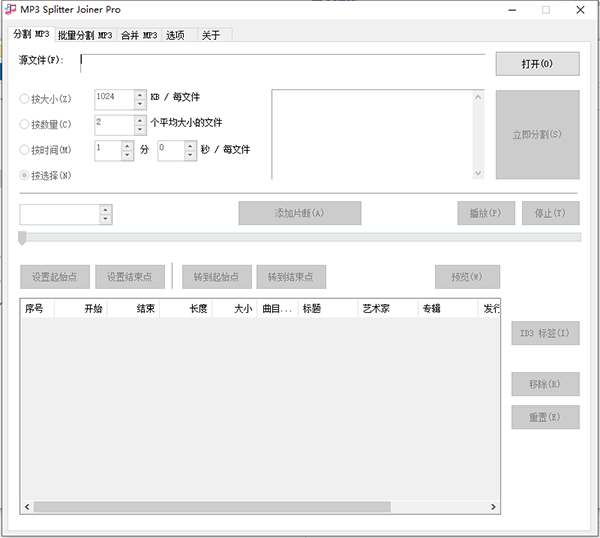
Task: Click the 添加片断(A) button
Action: [300, 213]
